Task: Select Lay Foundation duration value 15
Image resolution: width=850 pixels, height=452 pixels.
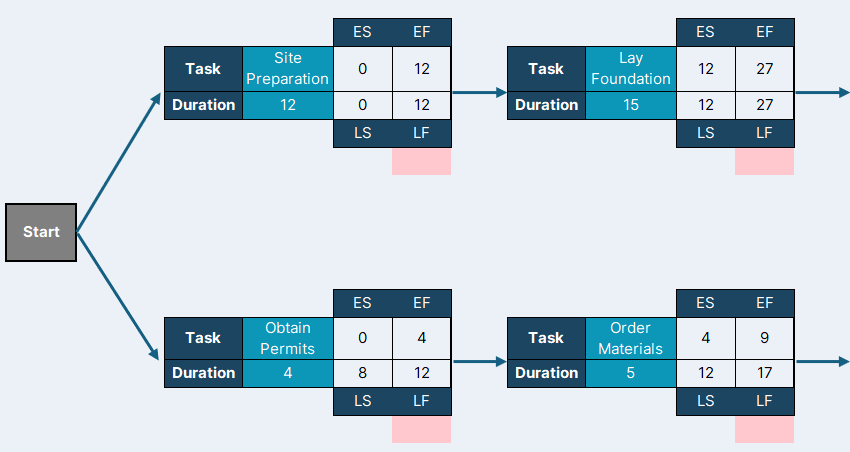Action: click(631, 105)
